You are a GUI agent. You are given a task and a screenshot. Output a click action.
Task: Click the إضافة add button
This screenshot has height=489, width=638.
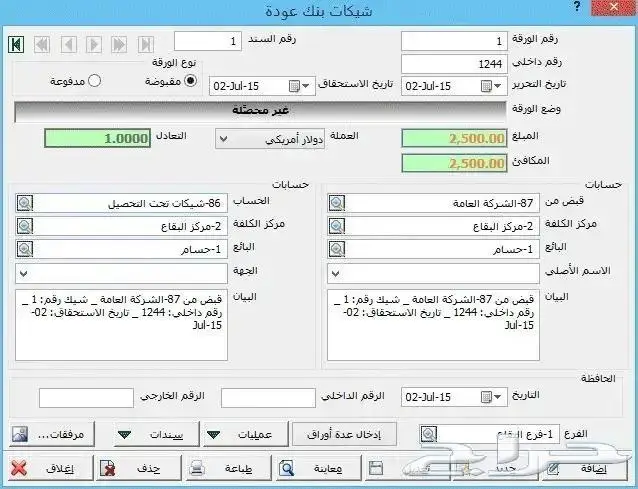point(583,469)
